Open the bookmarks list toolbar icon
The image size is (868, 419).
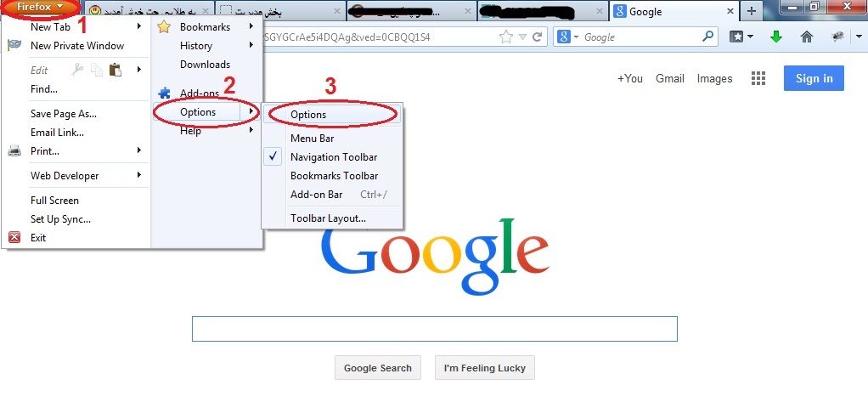pos(741,37)
